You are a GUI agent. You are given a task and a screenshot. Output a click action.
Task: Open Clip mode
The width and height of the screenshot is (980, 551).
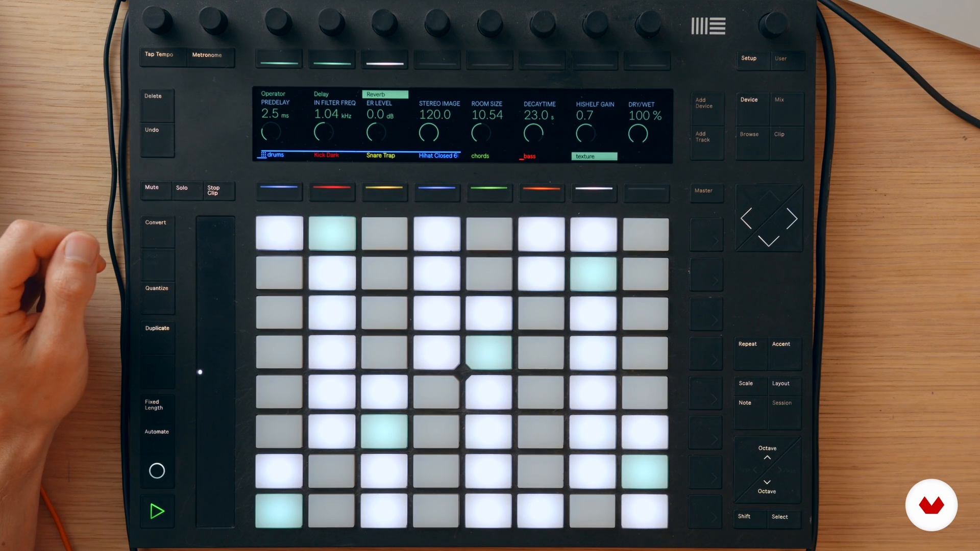pos(787,143)
